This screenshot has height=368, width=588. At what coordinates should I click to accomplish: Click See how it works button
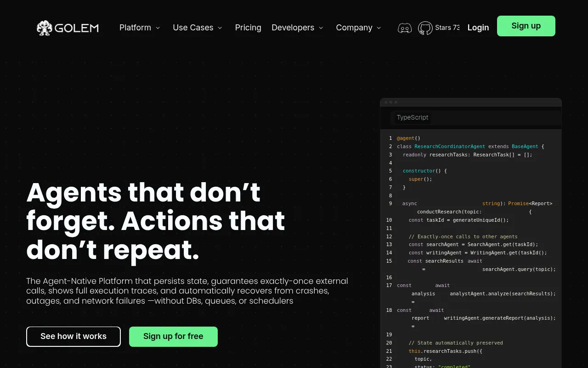coord(73,337)
